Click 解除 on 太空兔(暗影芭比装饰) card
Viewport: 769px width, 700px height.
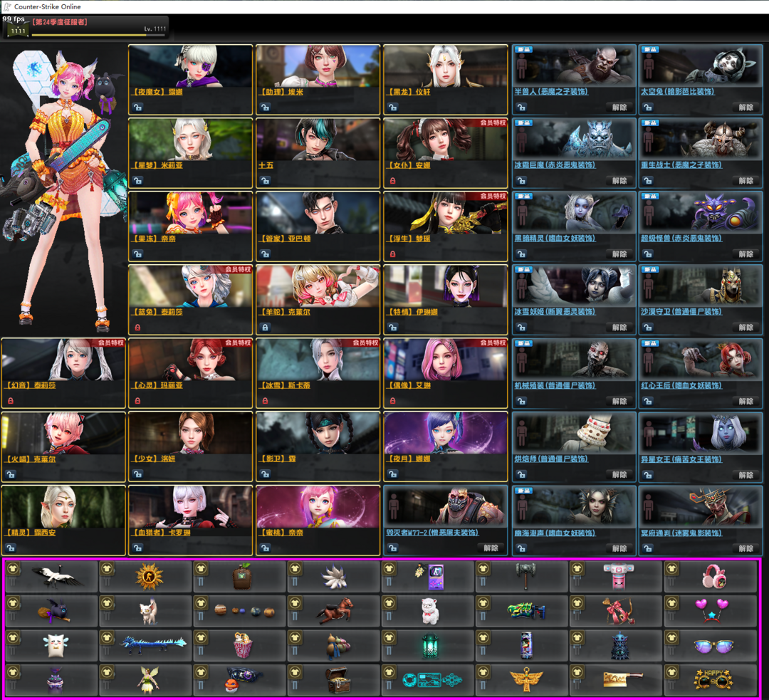746,107
